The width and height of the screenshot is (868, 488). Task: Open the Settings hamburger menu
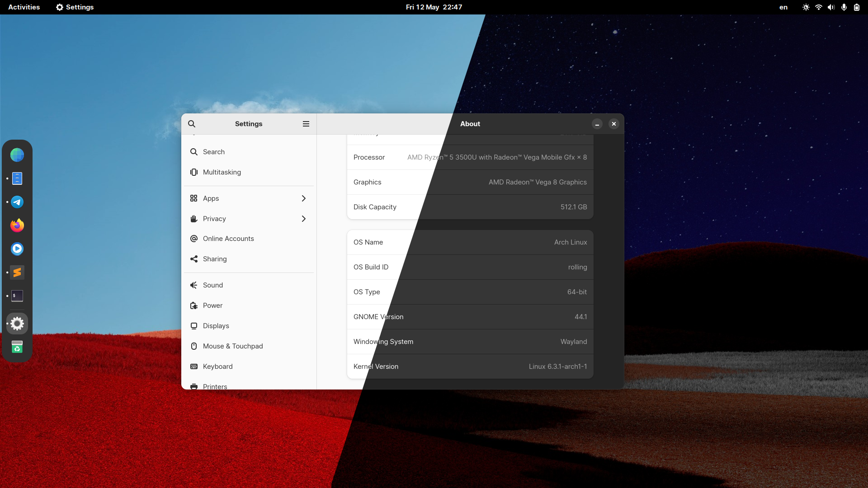(x=306, y=124)
